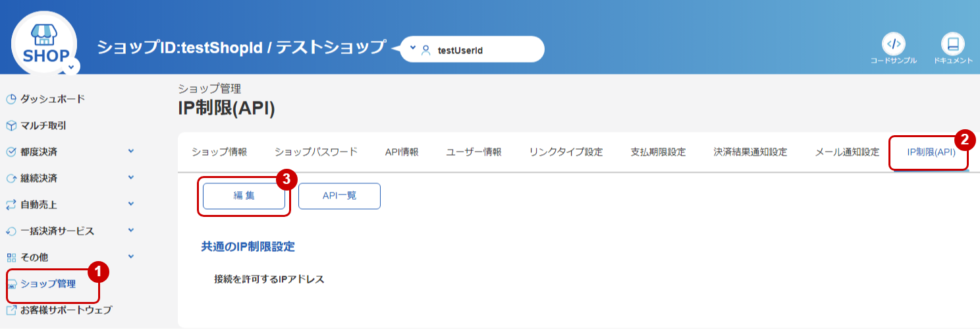Click the 共通のIP制限設定 heading
Viewport: 980px width, 329px height.
(x=248, y=247)
